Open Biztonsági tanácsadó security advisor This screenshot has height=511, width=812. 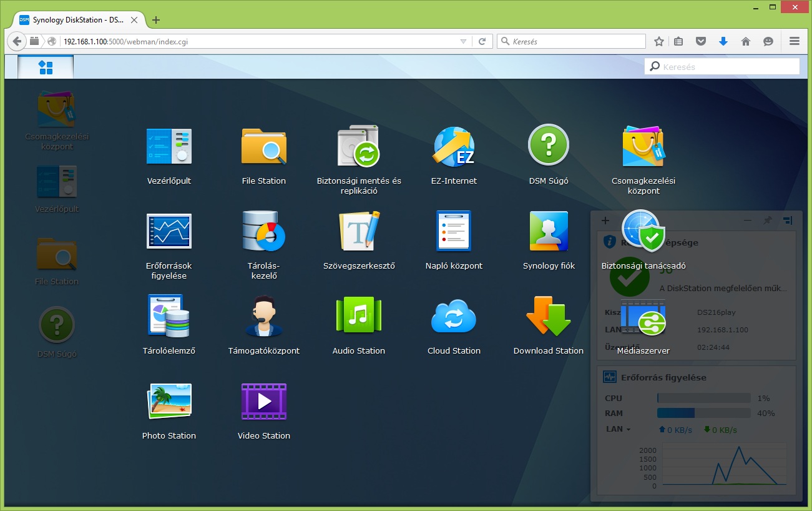coord(643,231)
